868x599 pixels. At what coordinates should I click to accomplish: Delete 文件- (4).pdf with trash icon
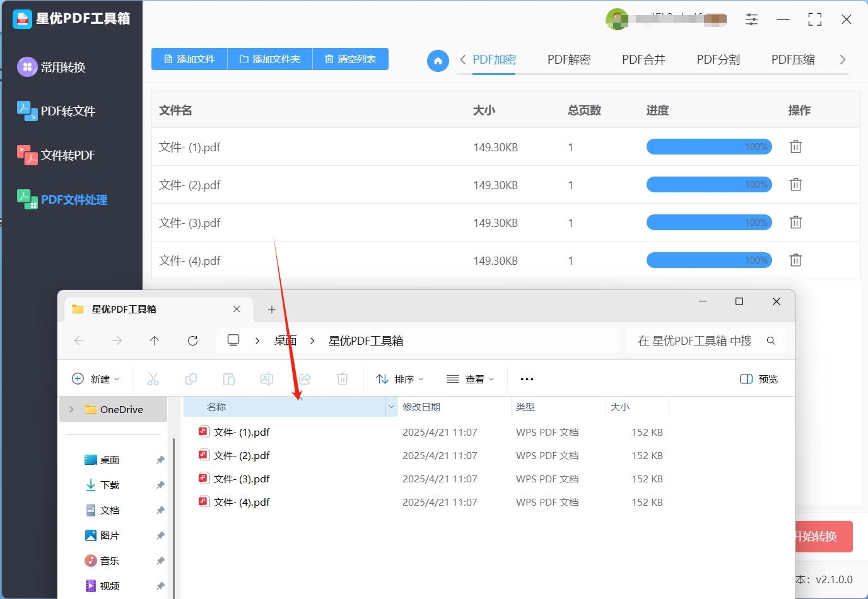click(x=795, y=260)
